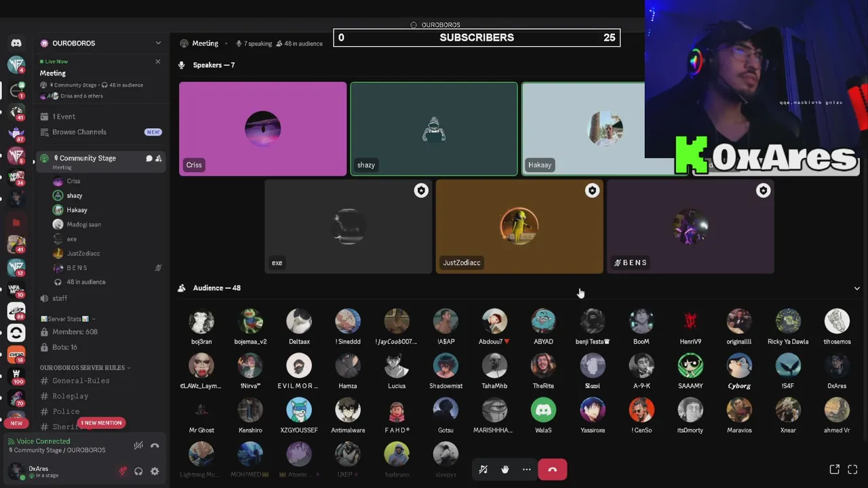The image size is (868, 488).
Task: Open Discord home direct messages icon
Action: 16,43
